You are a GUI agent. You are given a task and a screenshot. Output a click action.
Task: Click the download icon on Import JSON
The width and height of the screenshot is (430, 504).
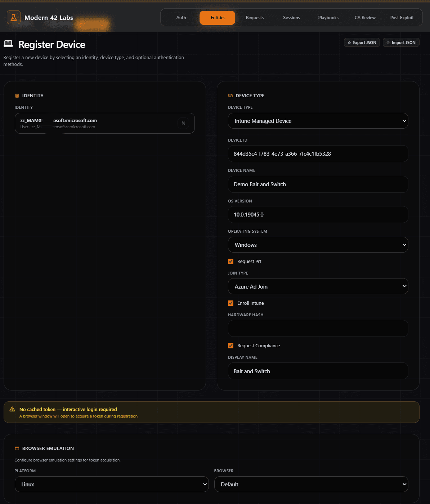[388, 42]
